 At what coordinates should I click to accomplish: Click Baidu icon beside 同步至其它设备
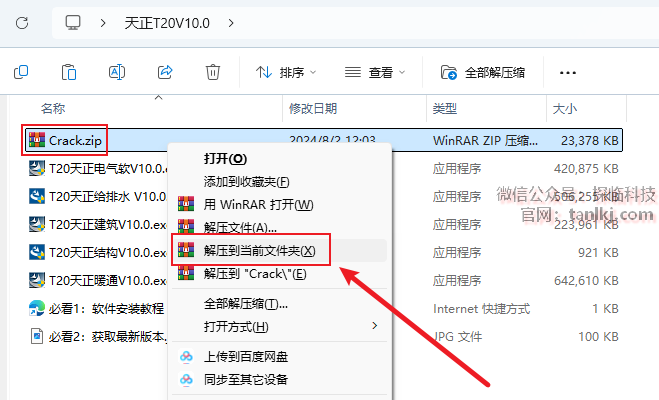[x=186, y=379]
